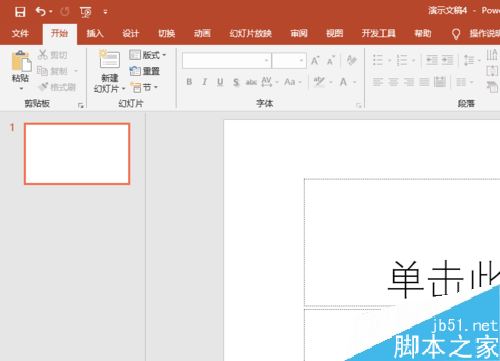This screenshot has width=500, height=361.
Task: Switch to the 视图 (View) tab
Action: pyautogui.click(x=335, y=33)
